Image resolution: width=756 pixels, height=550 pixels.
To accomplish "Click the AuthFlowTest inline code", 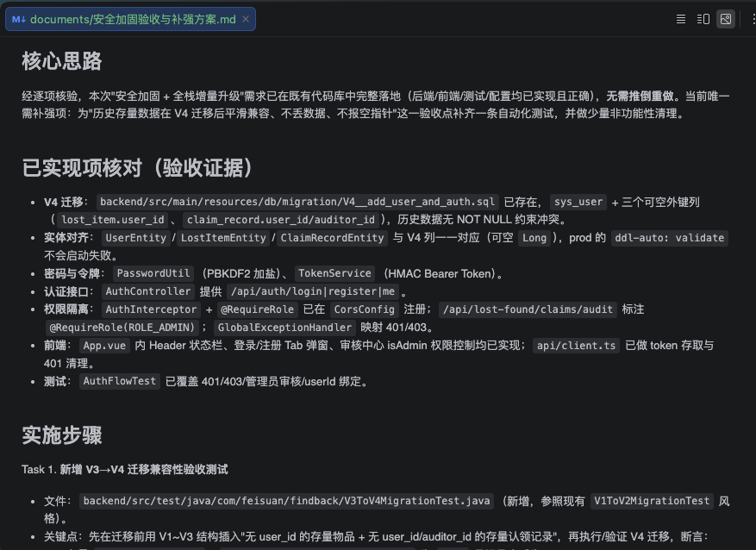I will [x=120, y=381].
